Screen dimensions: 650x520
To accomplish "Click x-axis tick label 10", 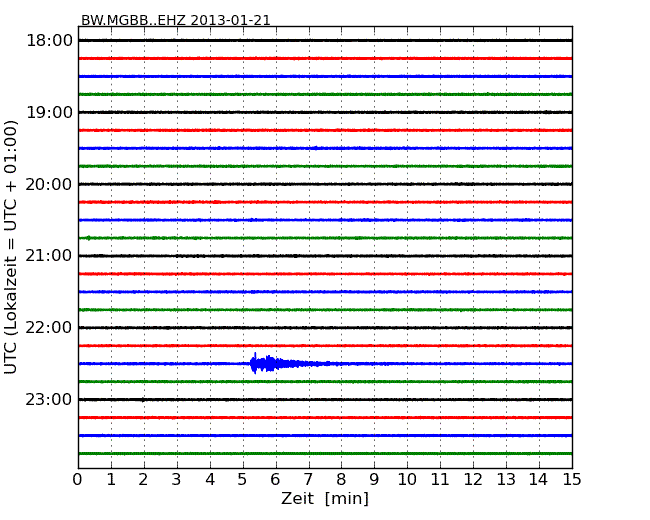I will point(407,480).
